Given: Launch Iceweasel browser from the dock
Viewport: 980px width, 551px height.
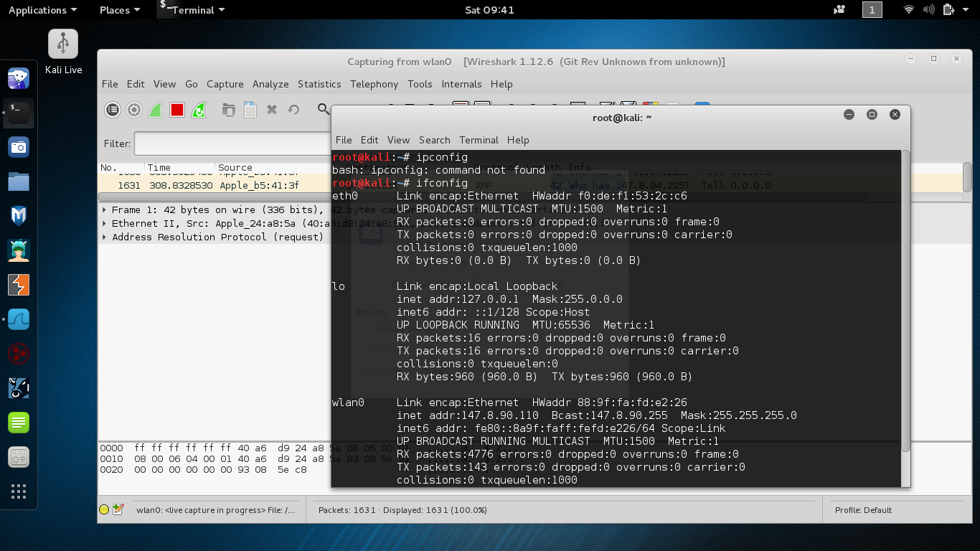Looking at the screenshot, I should pyautogui.click(x=19, y=77).
